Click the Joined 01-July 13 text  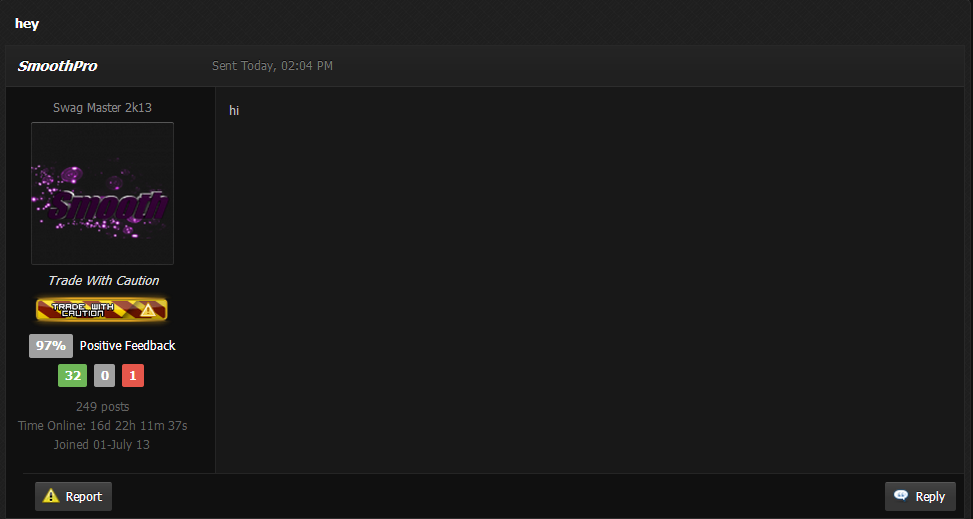102,445
